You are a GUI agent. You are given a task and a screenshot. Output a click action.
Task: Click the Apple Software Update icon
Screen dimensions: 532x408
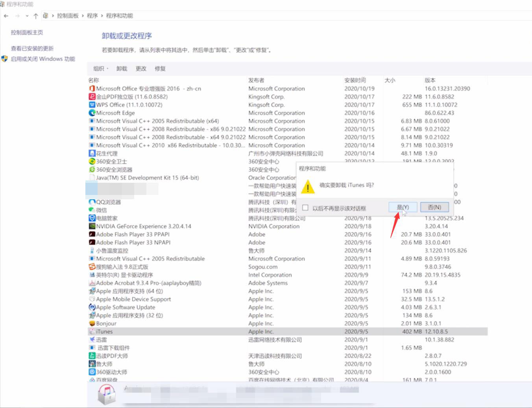92,307
